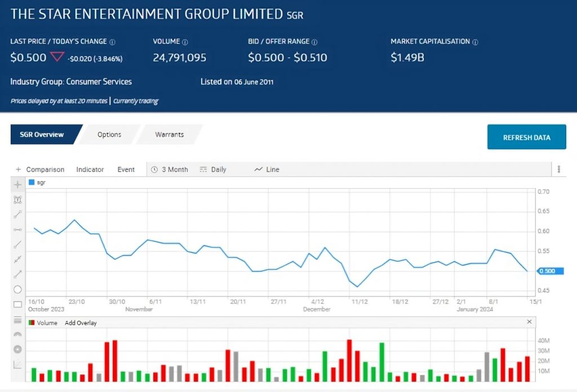Select the concentric circles tool

pos(17,349)
